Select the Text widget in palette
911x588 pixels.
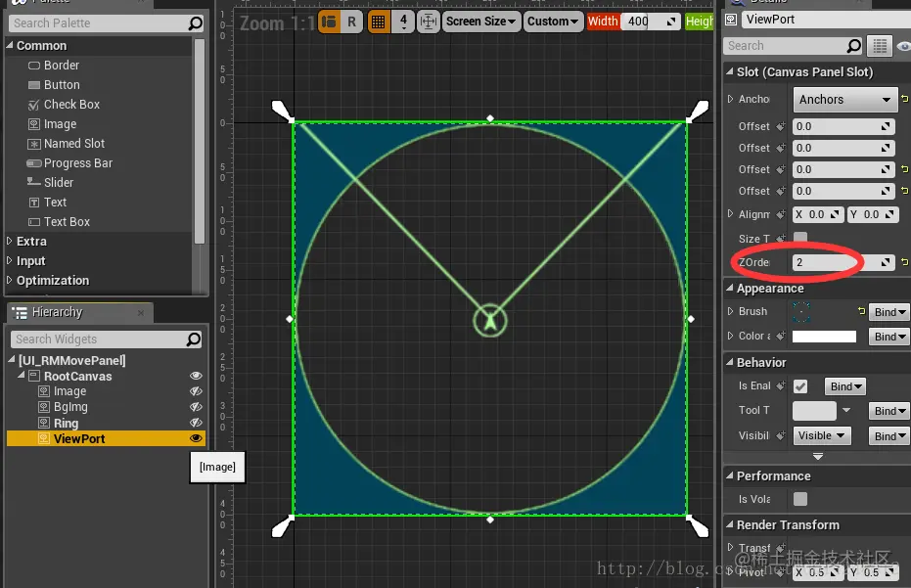[x=48, y=203]
